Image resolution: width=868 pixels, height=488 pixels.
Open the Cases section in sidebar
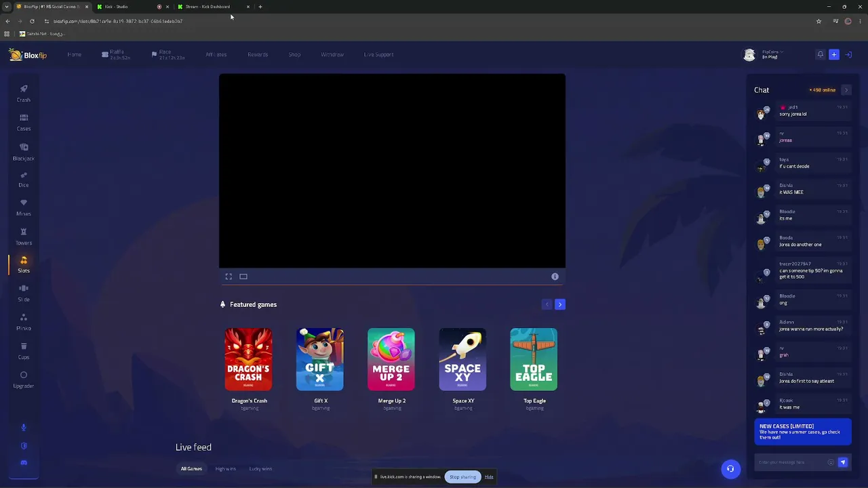coord(24,123)
